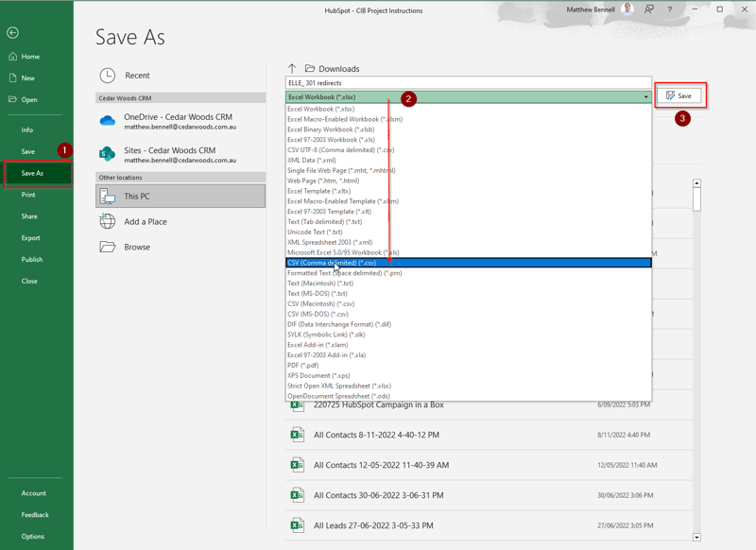Select Text (Macintosh) (*.txt) option
The width and height of the screenshot is (756, 550).
pyautogui.click(x=468, y=284)
